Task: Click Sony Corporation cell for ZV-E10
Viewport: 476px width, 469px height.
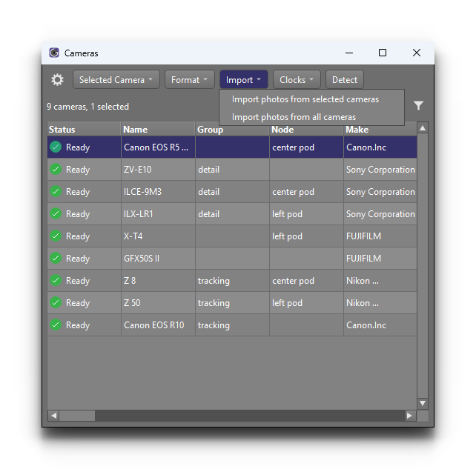Action: pyautogui.click(x=380, y=169)
